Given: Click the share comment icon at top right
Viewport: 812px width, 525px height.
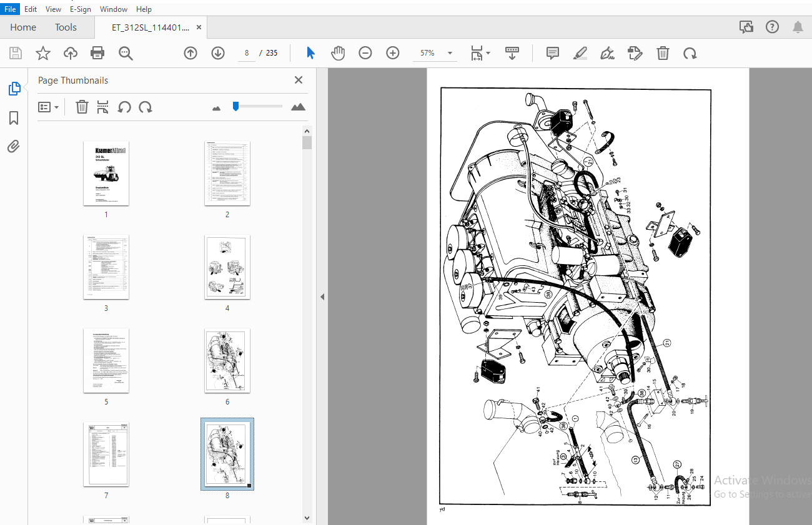Looking at the screenshot, I should [x=746, y=27].
